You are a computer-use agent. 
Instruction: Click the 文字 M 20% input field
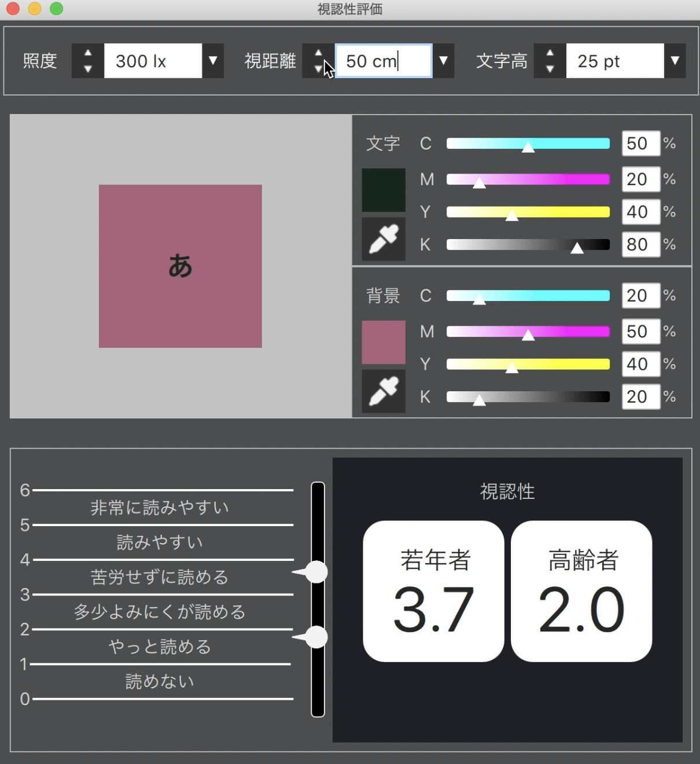click(640, 179)
